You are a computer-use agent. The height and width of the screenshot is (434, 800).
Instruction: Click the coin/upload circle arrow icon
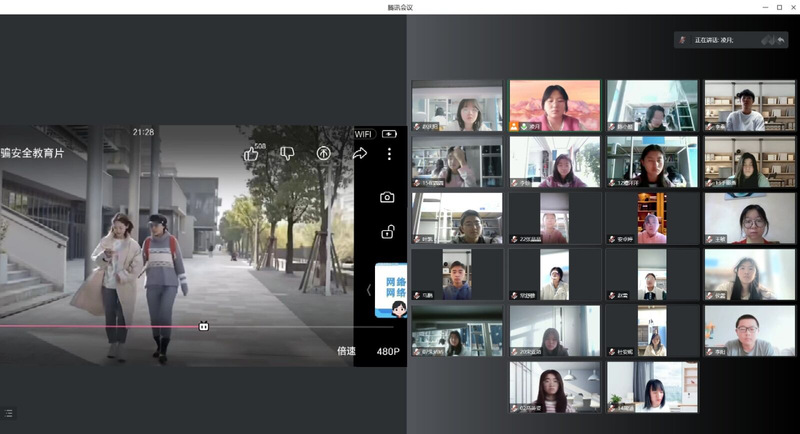324,154
